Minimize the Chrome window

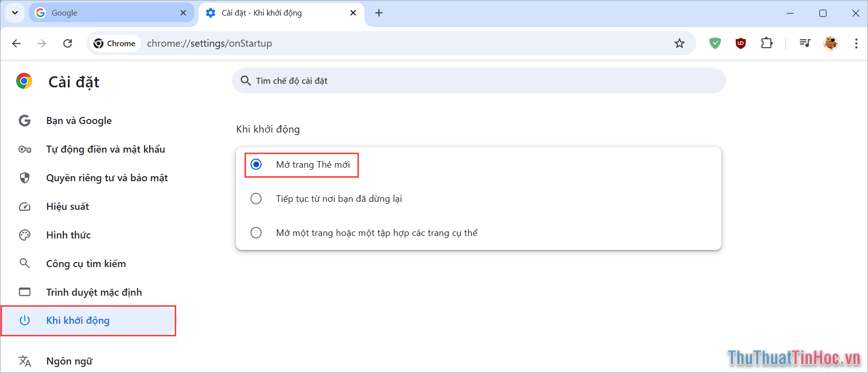[x=790, y=13]
